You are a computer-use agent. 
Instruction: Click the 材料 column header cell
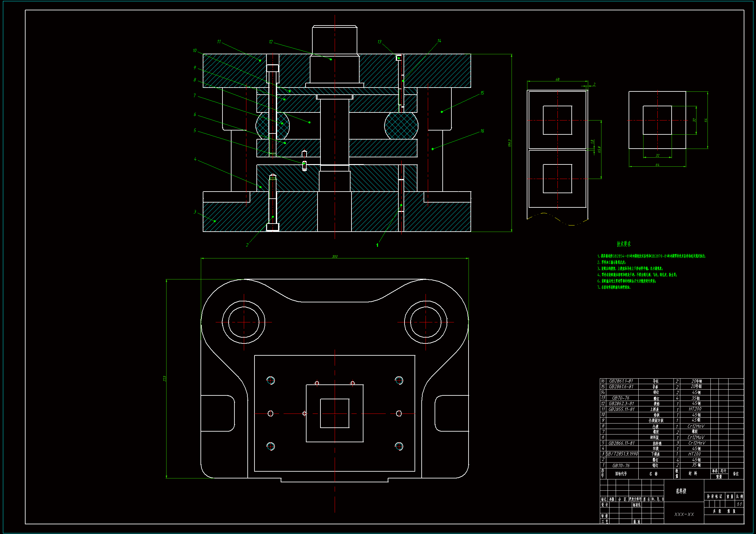(693, 474)
